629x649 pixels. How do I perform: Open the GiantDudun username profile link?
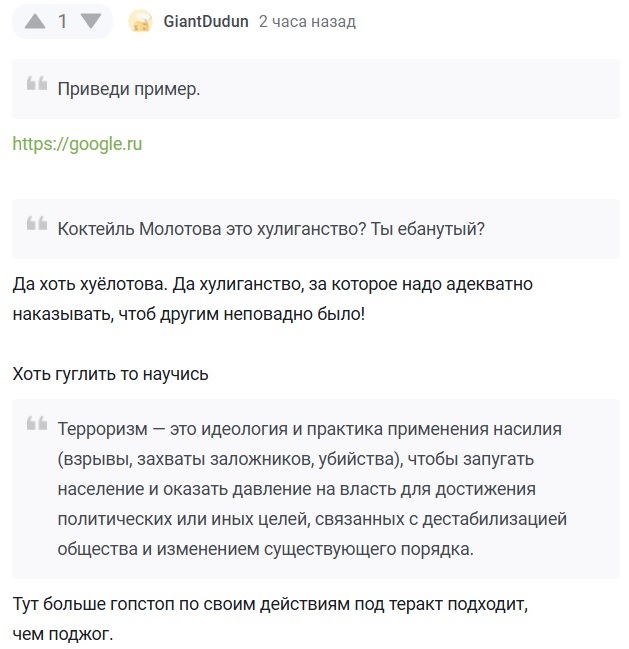pos(206,21)
